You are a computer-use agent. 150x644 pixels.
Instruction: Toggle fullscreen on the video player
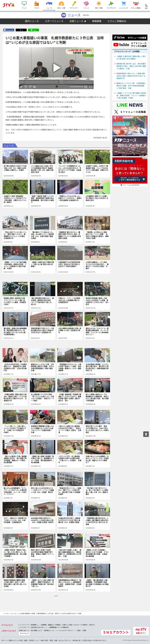(91, 87)
